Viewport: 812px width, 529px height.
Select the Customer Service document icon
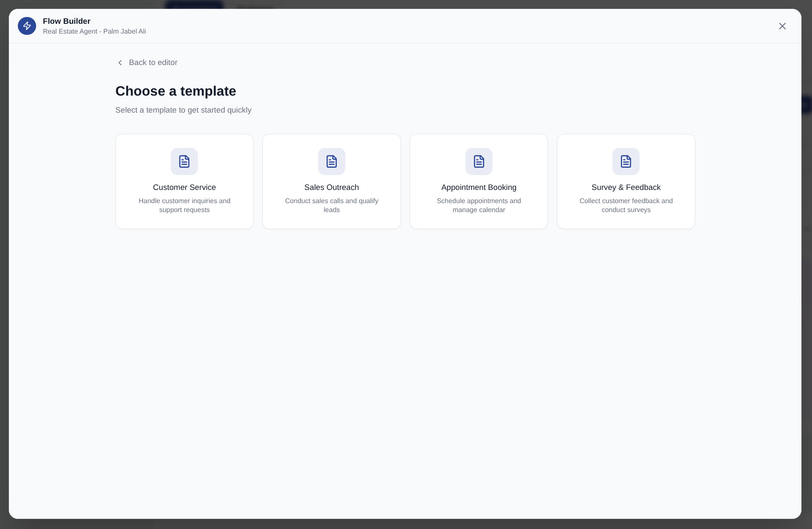184,161
